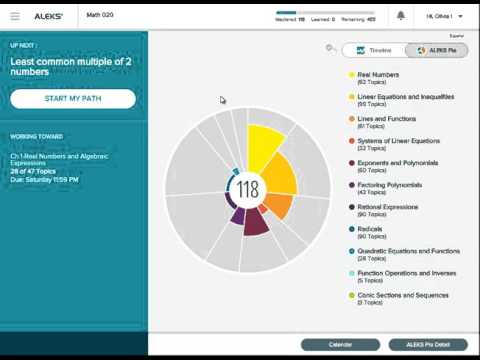Viewport: 480px width, 360px height.
Task: Click the Español language link
Action: (x=457, y=36)
